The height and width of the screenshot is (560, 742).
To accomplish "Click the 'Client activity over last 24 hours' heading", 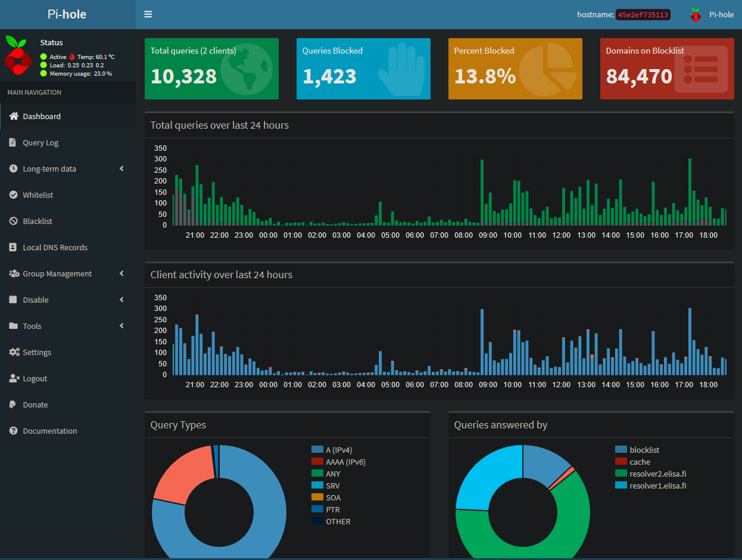I will tap(222, 275).
